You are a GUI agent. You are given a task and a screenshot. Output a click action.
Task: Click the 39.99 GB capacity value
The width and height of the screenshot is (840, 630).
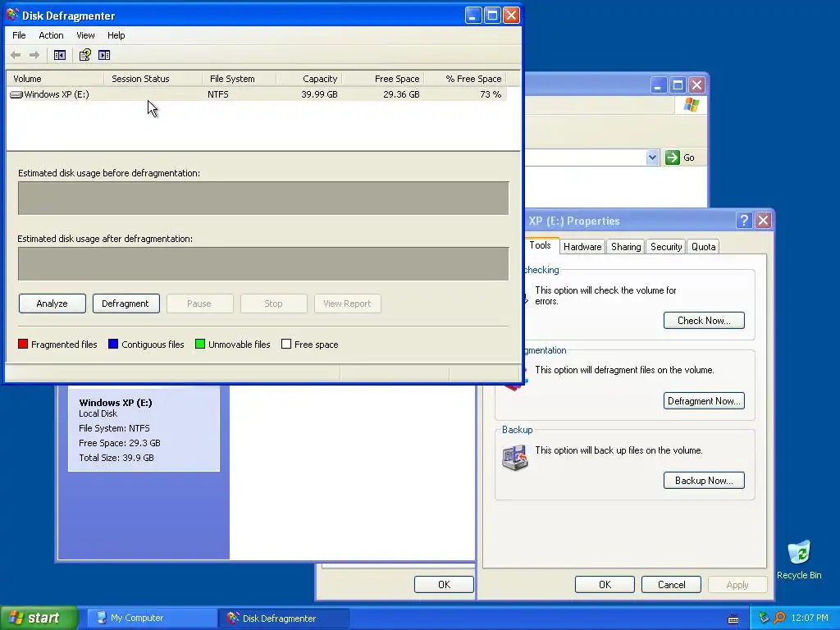coord(319,94)
